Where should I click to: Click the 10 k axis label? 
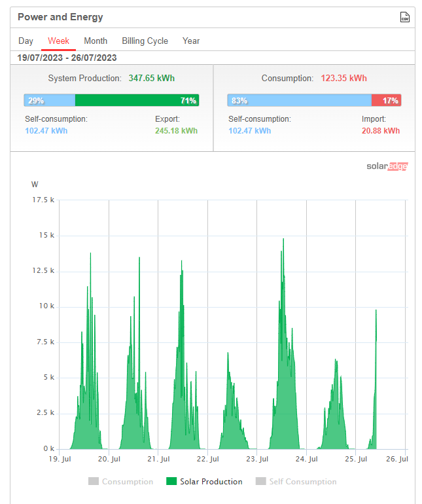(x=46, y=306)
